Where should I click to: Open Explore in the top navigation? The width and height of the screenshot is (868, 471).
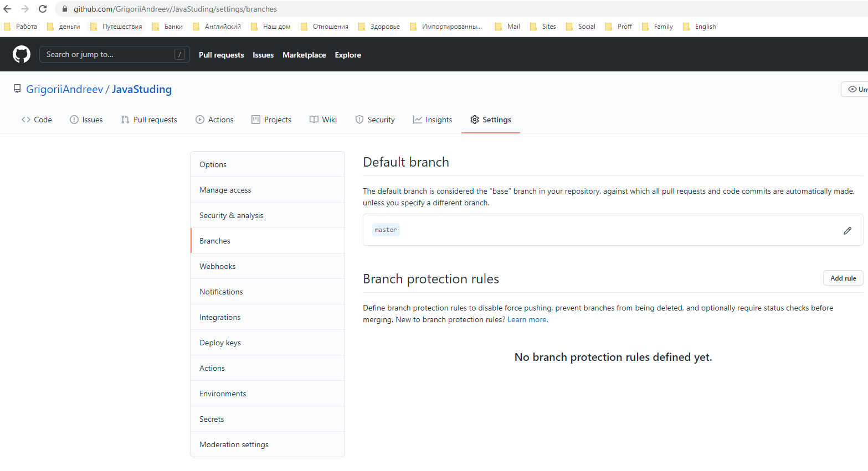click(348, 54)
